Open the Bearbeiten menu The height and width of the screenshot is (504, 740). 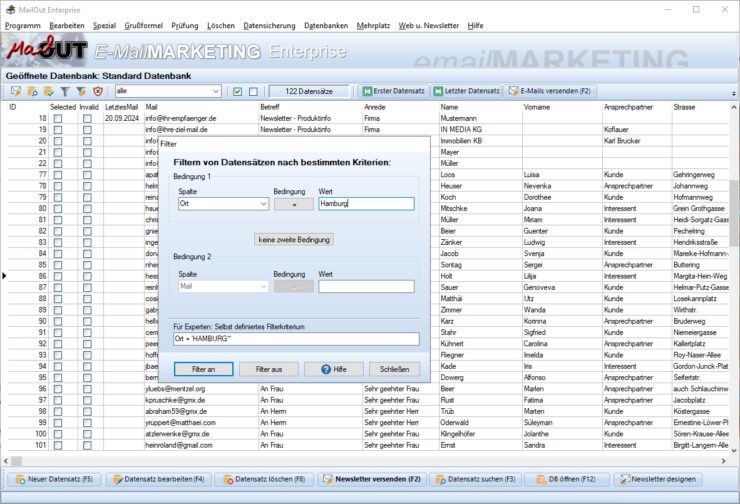coord(67,25)
